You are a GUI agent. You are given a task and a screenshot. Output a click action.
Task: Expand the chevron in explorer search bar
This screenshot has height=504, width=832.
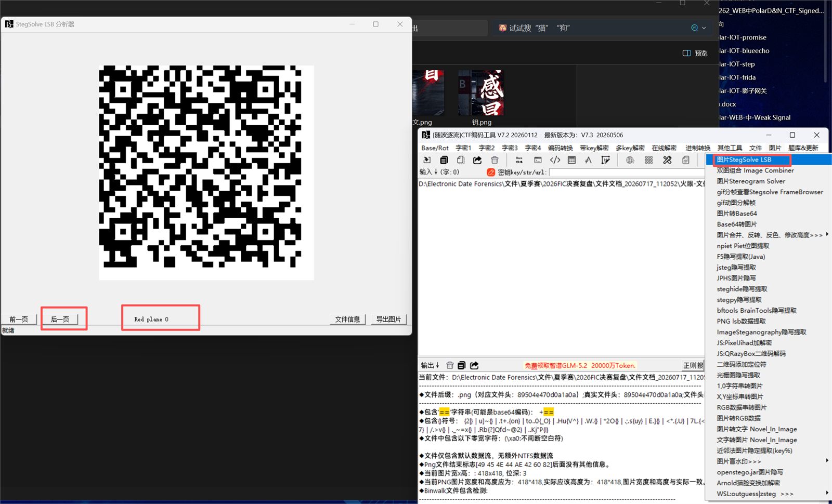[704, 28]
